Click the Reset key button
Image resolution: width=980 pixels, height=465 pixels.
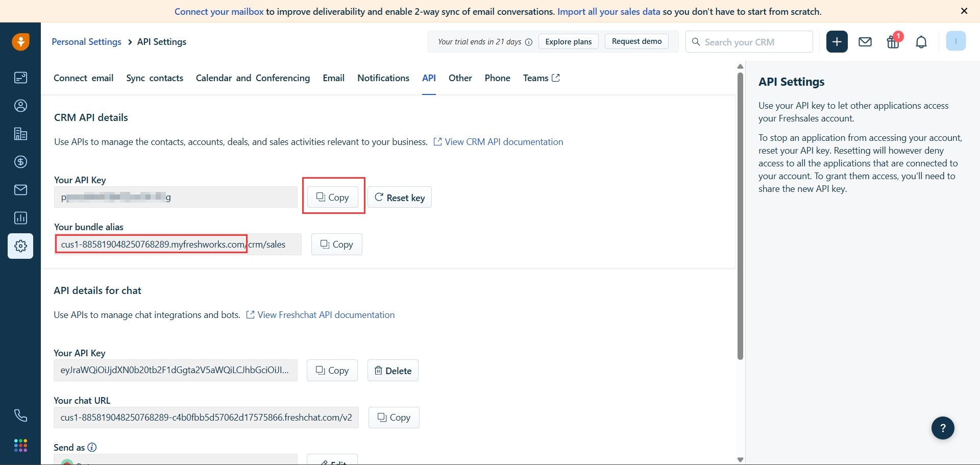[400, 198]
